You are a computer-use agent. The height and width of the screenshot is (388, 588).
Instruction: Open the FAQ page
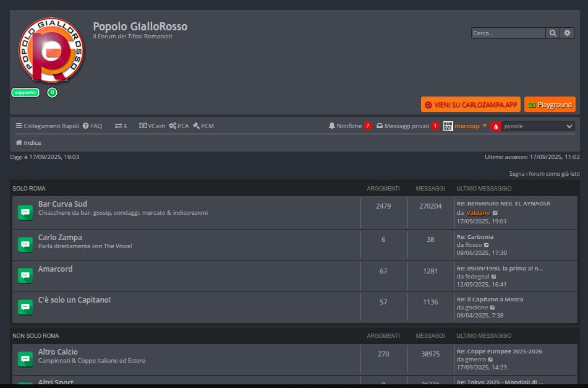92,126
